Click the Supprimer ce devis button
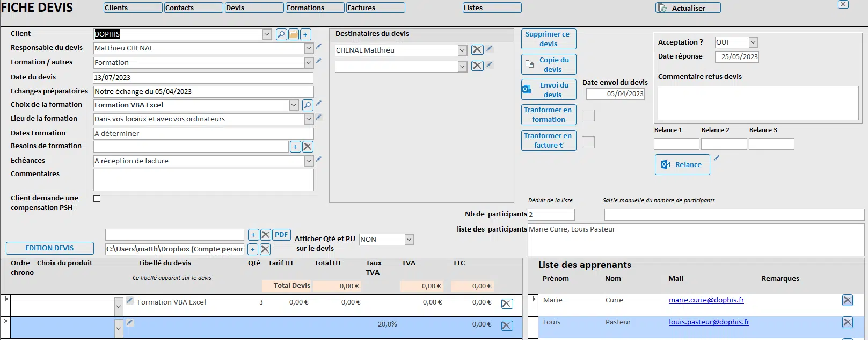The height and width of the screenshot is (340, 868). tap(549, 39)
